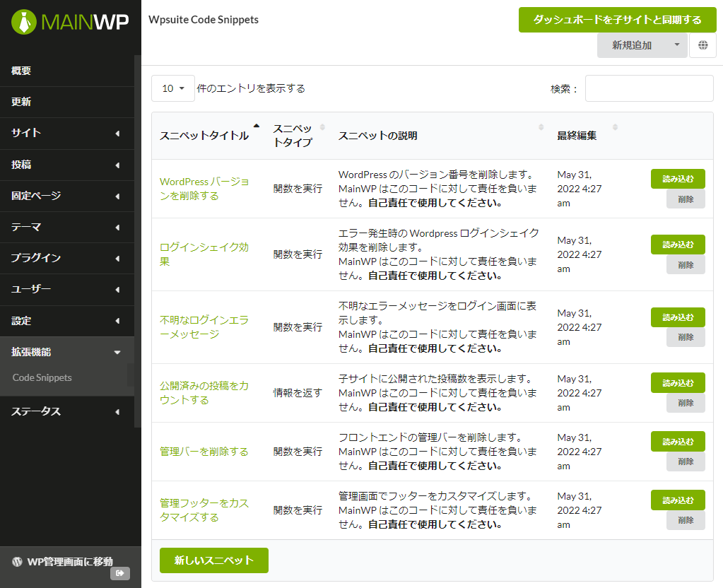Delete the ログインシェイク効果 snippet
Image resolution: width=723 pixels, height=588 pixels.
[686, 265]
